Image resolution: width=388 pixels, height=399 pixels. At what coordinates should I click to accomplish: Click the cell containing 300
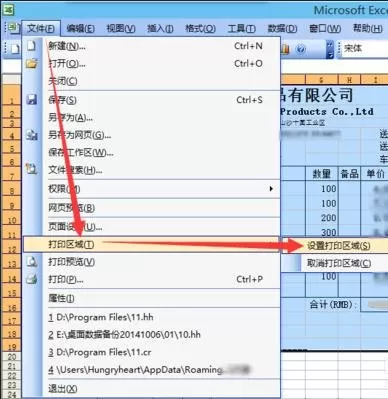click(322, 232)
